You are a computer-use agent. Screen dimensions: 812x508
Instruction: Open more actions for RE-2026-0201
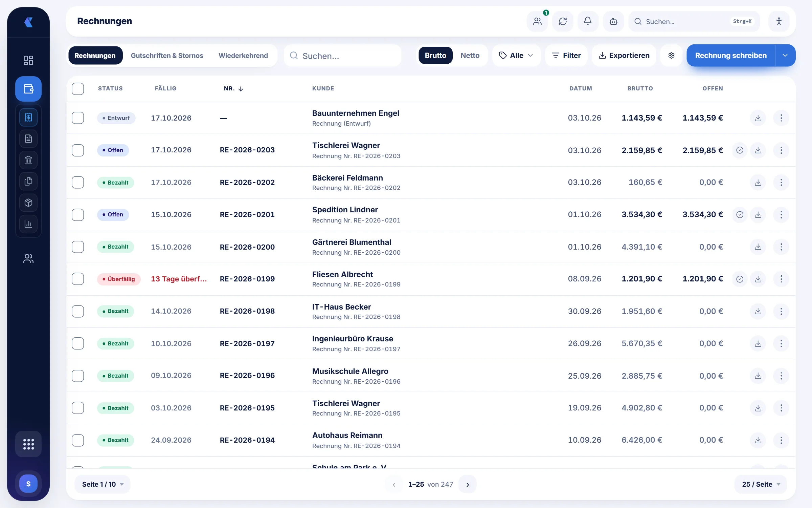(781, 215)
